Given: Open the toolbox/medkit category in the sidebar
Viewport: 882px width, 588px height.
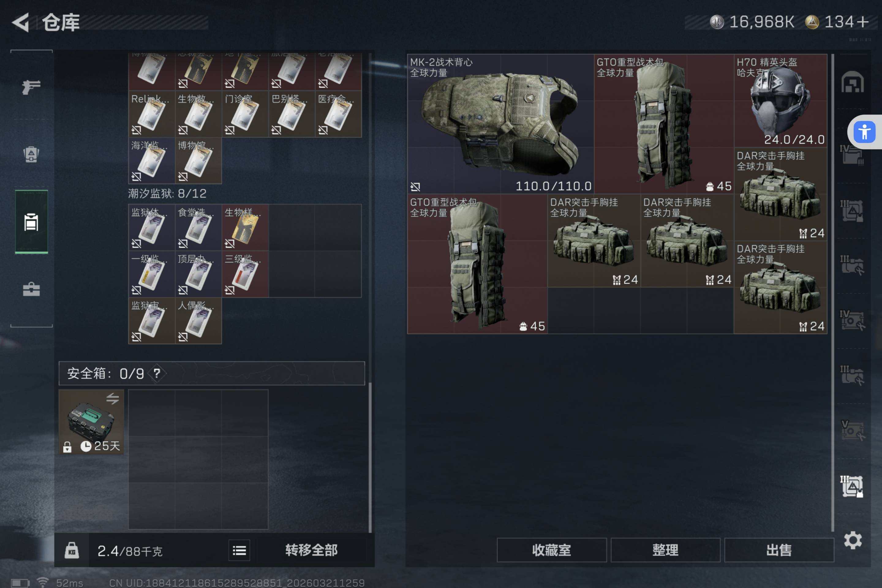Looking at the screenshot, I should tap(31, 289).
